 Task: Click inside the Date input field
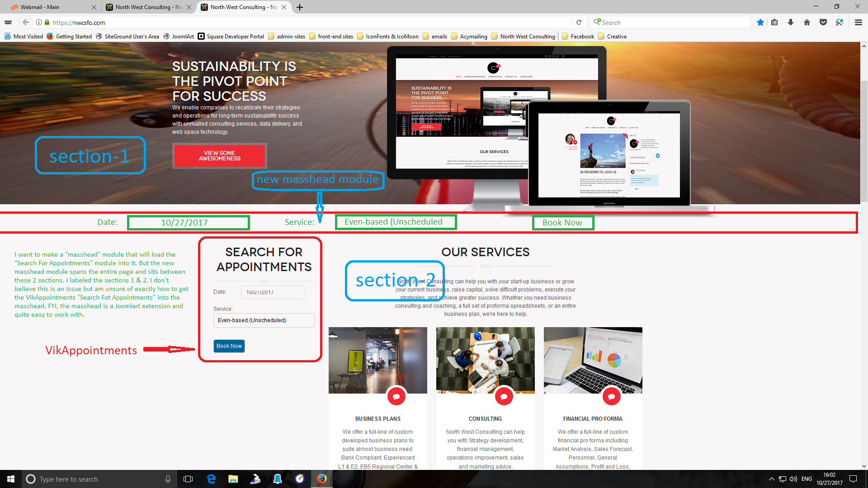pos(272,292)
